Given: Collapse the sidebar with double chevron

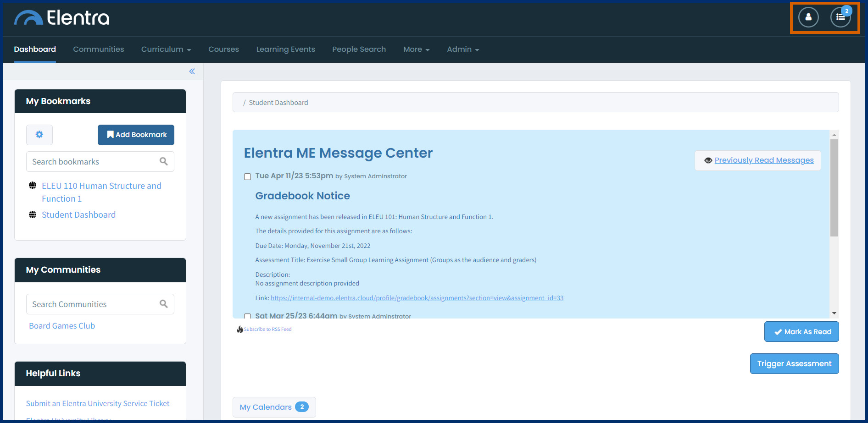Looking at the screenshot, I should [x=192, y=71].
